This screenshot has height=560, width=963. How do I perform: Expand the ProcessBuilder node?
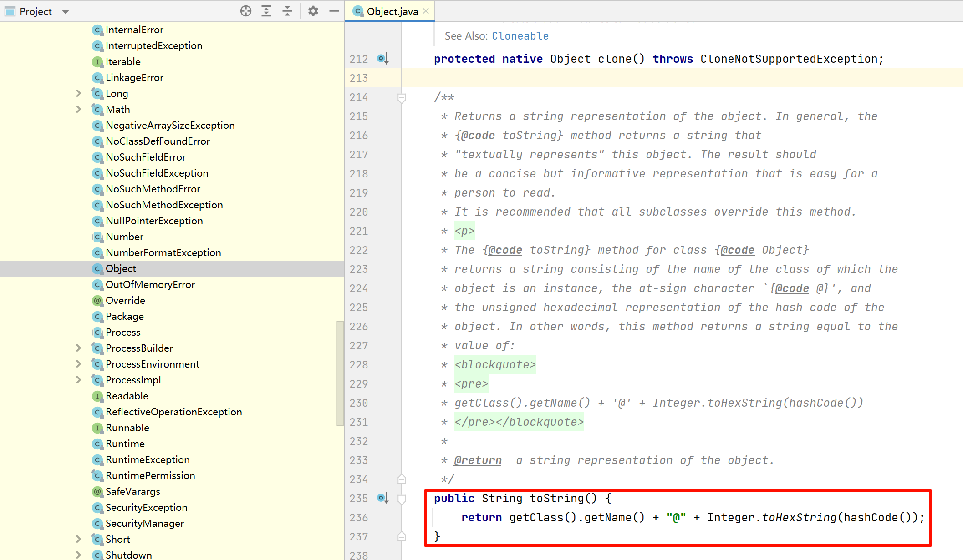[78, 348]
